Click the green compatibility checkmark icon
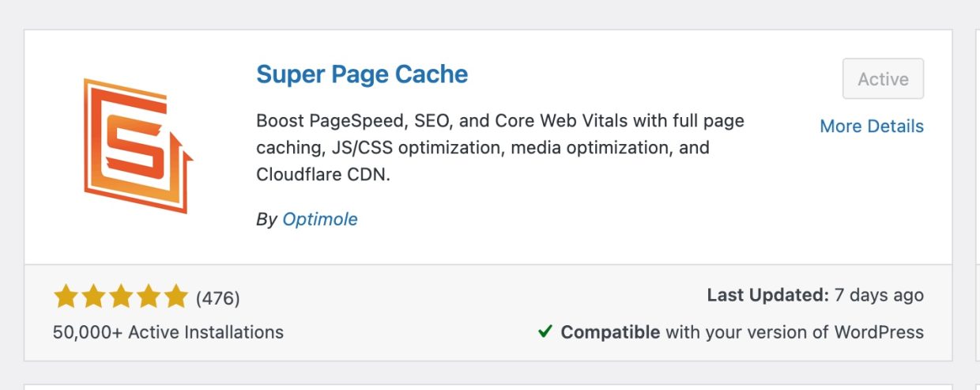Viewport: 980px width, 390px height. click(545, 331)
